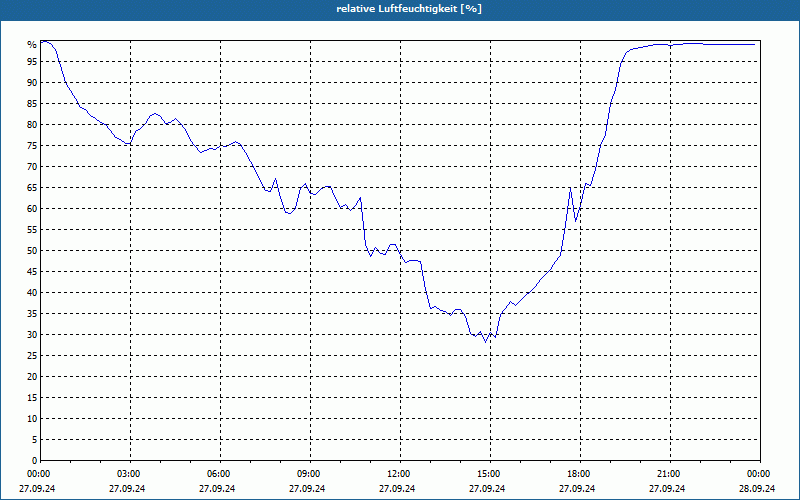The height and width of the screenshot is (500, 800).
Task: Click the '25' y-axis label
Action: click(x=32, y=356)
